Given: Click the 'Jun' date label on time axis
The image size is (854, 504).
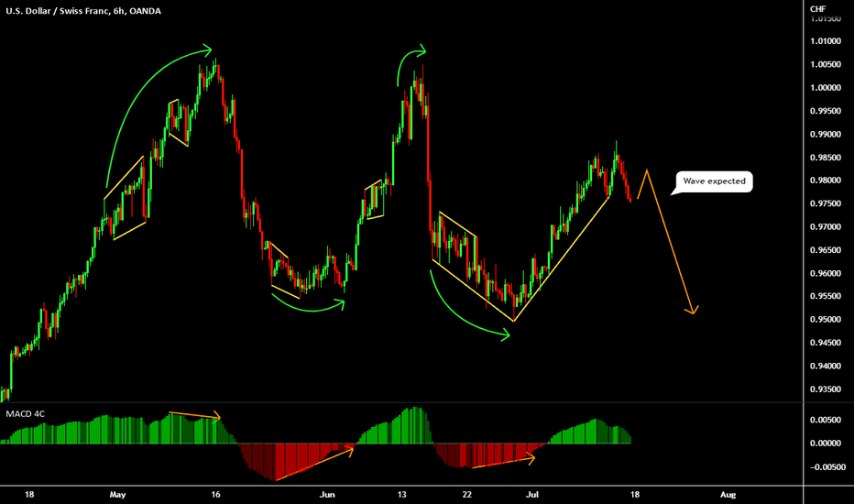Looking at the screenshot, I should 327,495.
